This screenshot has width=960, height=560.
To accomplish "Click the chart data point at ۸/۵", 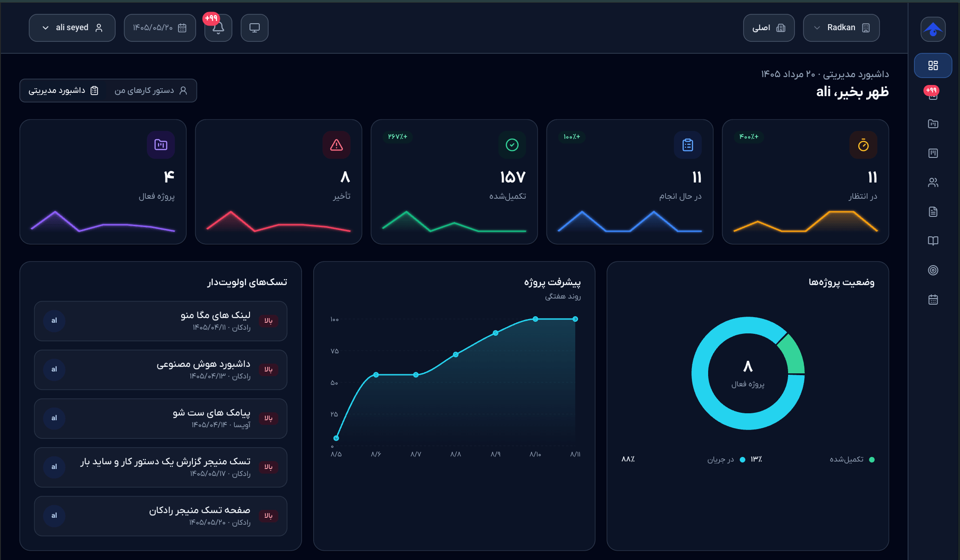I will (x=336, y=438).
